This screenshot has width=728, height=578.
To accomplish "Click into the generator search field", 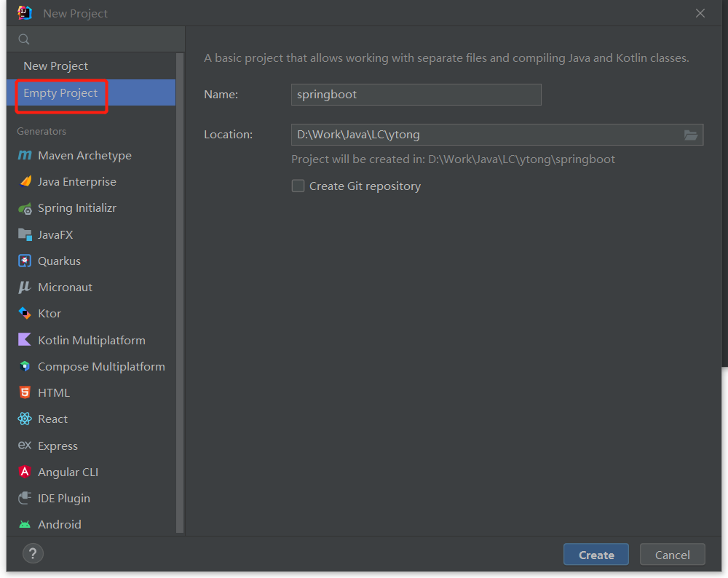I will (95, 39).
